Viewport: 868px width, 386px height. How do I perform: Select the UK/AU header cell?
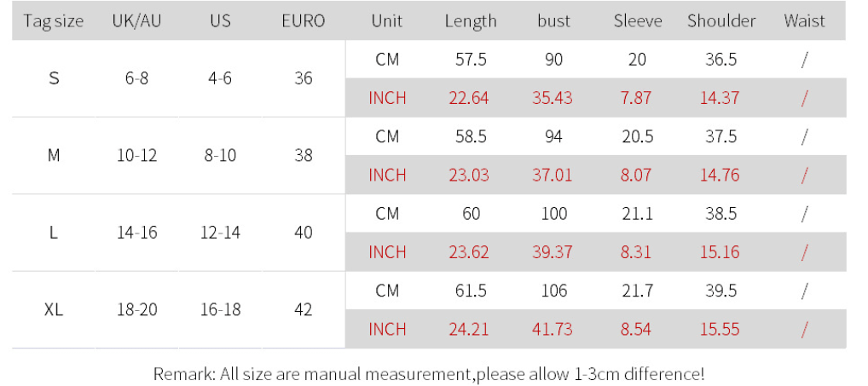[136, 21]
